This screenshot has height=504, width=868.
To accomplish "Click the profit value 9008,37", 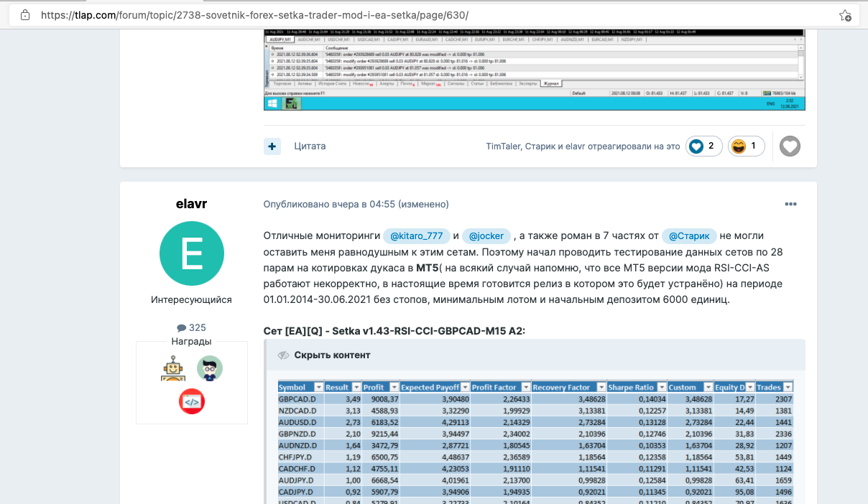I will tap(384, 398).
